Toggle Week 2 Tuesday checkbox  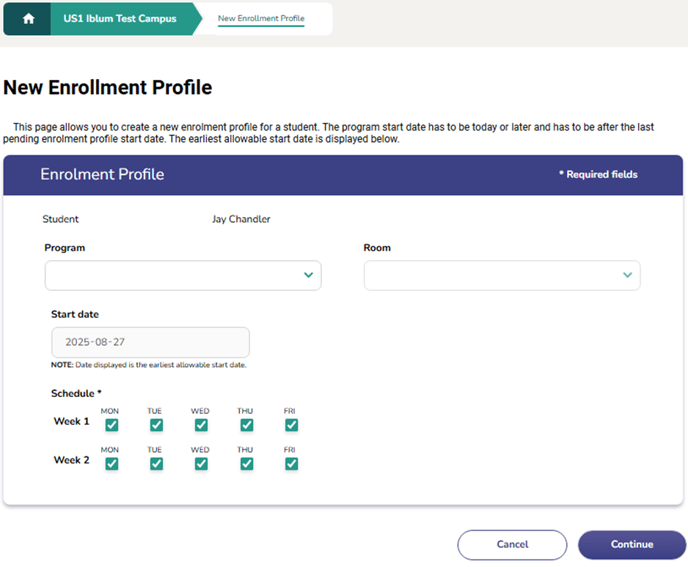[x=156, y=464]
